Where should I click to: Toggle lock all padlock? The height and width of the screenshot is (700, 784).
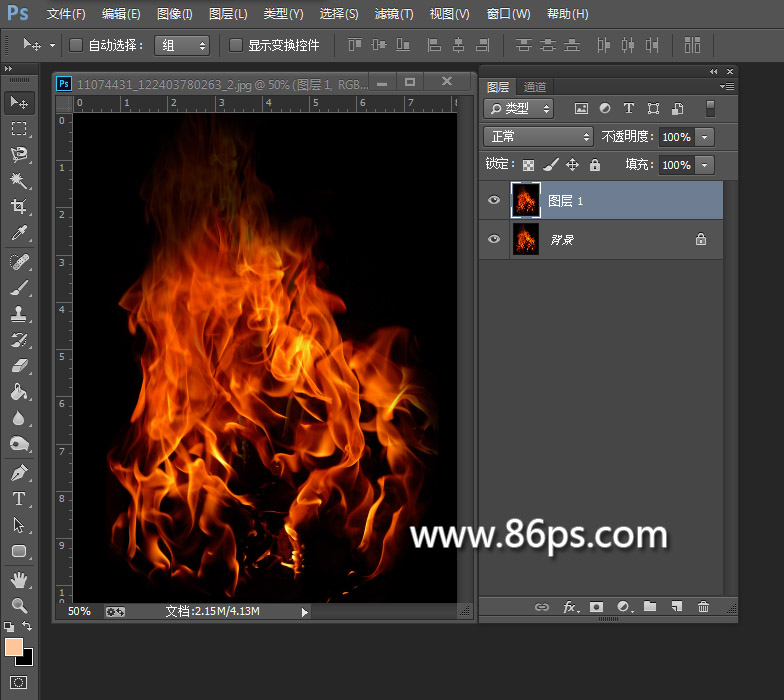point(594,164)
